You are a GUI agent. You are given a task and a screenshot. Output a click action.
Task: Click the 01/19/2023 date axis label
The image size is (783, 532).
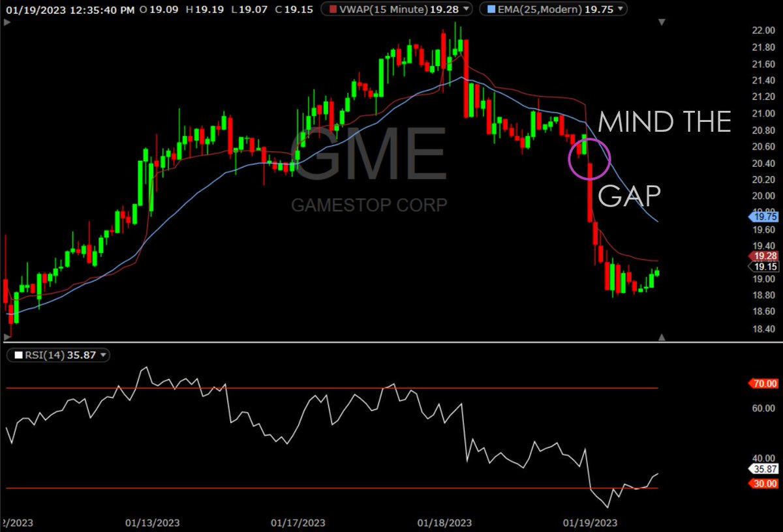pyautogui.click(x=591, y=522)
